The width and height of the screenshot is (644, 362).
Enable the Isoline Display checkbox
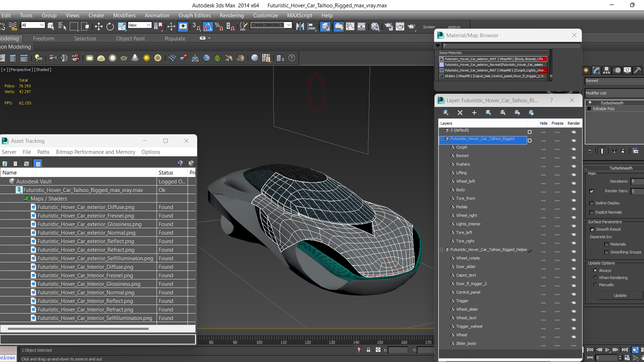pyautogui.click(x=592, y=203)
